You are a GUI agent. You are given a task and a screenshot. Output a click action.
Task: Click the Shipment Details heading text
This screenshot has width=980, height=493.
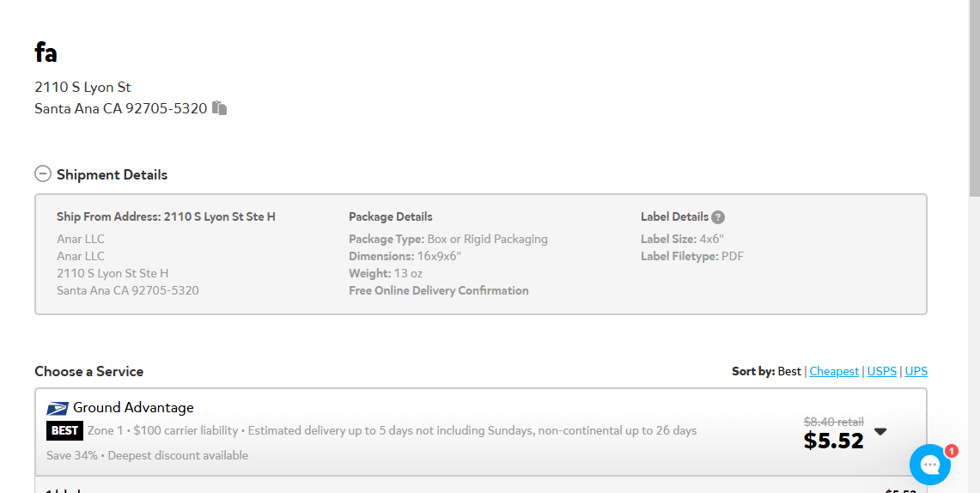click(112, 174)
